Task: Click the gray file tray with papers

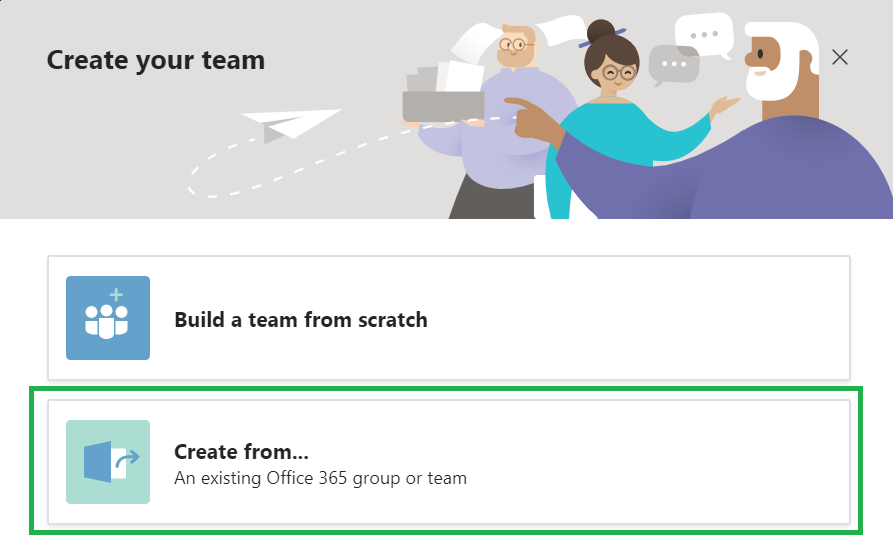Action: pyautogui.click(x=443, y=93)
